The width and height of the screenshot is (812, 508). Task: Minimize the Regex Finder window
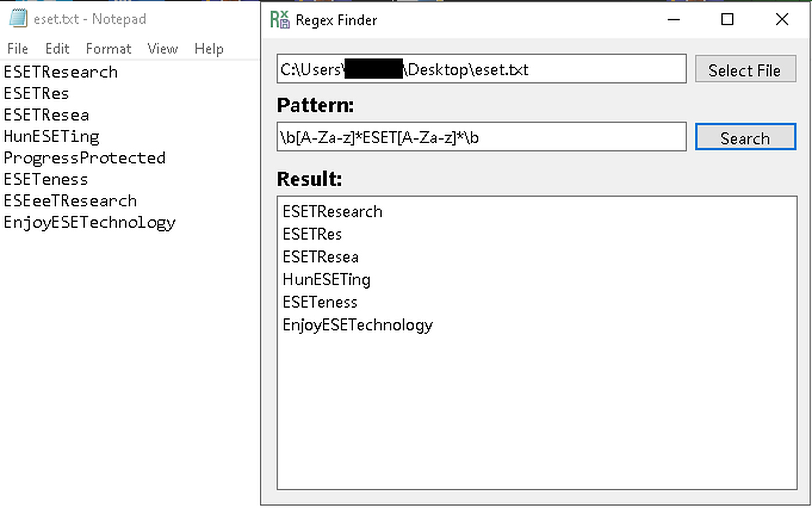click(673, 20)
